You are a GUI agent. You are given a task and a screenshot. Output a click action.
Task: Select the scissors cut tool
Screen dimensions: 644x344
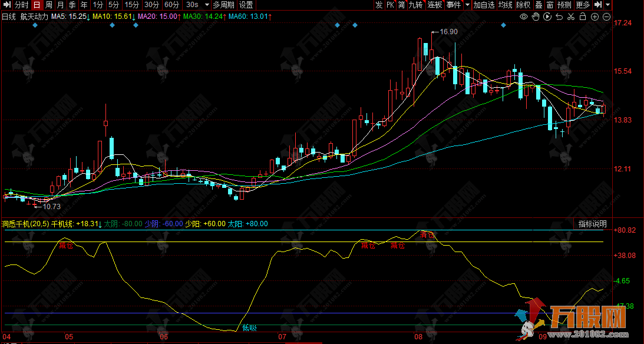coord(572,16)
